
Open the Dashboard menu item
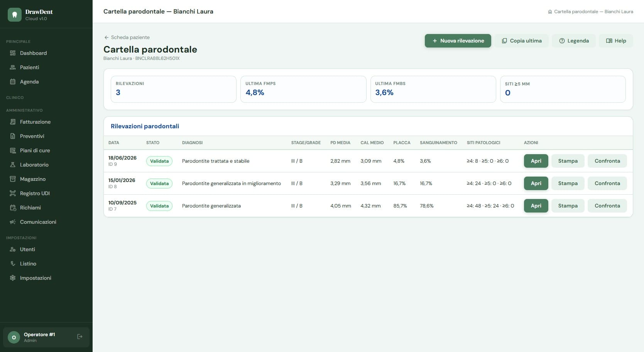tap(46, 53)
